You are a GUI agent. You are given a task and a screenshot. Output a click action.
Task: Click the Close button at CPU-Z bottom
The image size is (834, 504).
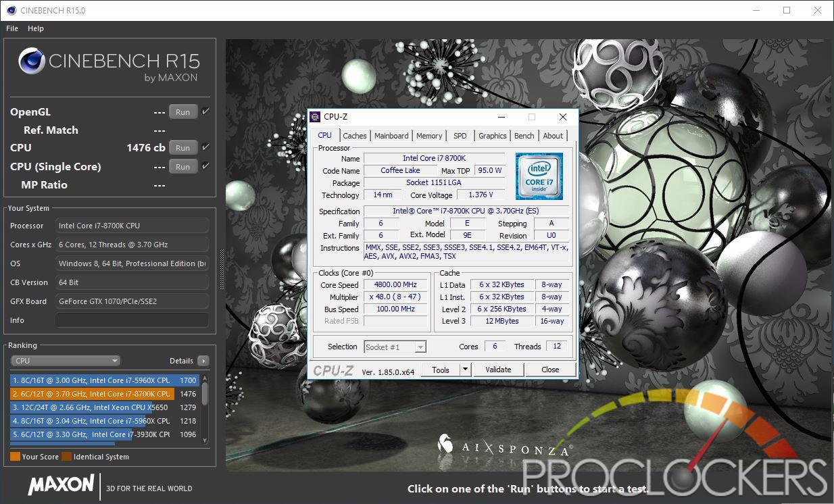tap(550, 370)
